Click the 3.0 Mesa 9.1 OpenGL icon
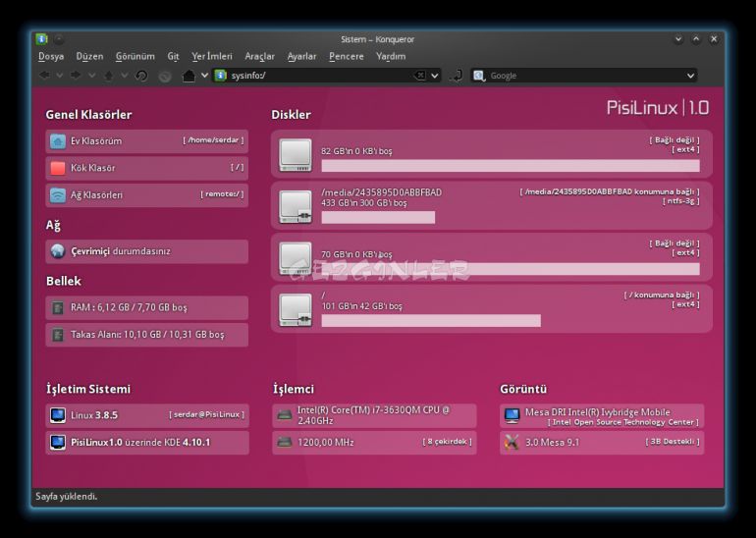This screenshot has width=756, height=538. pyautogui.click(x=513, y=442)
